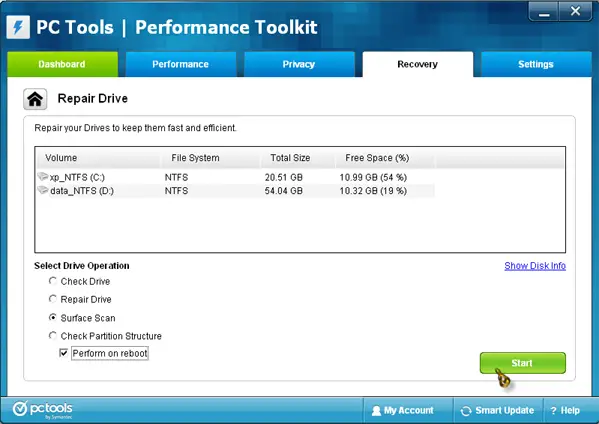Open the Settings tab
The image size is (599, 424).
click(536, 64)
